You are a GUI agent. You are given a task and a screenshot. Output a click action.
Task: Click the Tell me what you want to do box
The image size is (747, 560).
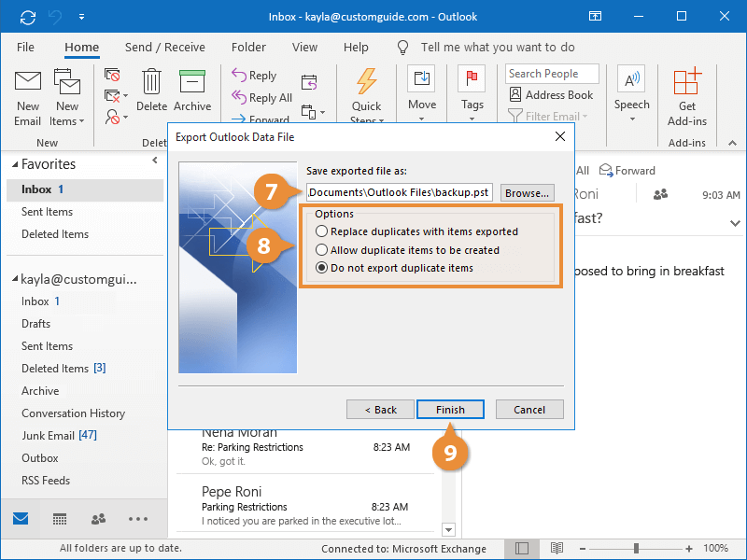(498, 48)
